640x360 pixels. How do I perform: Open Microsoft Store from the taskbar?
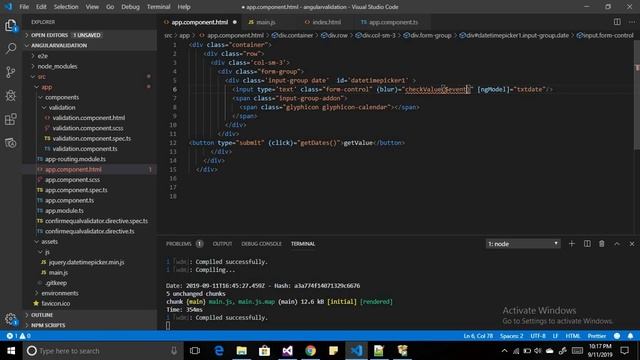pos(264,351)
